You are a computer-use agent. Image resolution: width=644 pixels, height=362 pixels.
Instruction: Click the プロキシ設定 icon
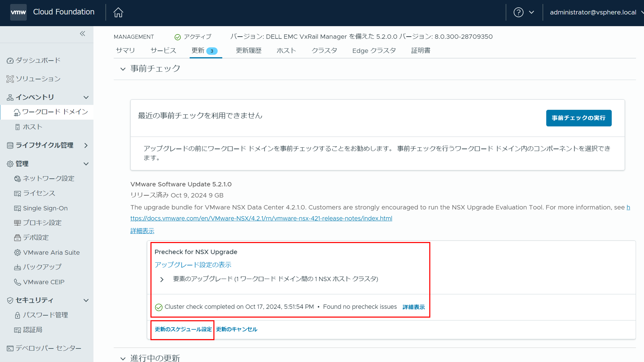17,223
